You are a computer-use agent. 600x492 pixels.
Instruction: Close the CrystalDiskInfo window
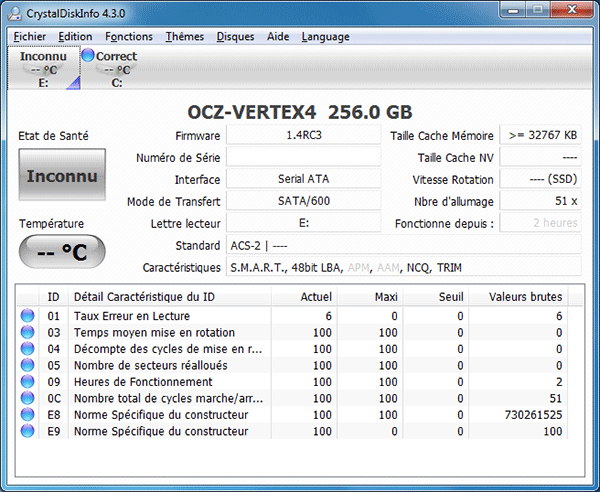572,10
